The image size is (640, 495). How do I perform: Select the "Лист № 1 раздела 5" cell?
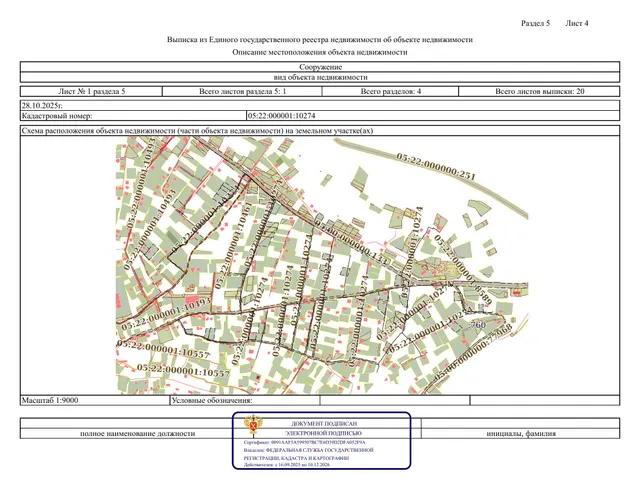[x=91, y=91]
